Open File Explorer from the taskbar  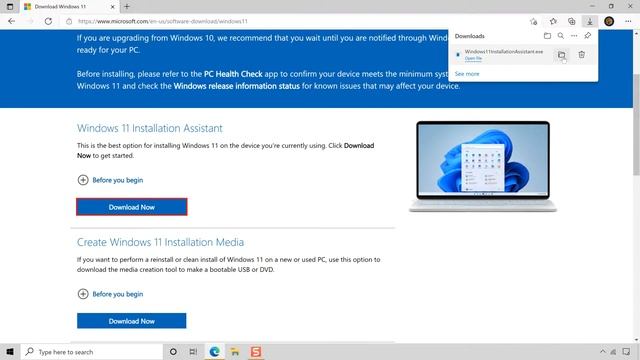click(x=235, y=352)
